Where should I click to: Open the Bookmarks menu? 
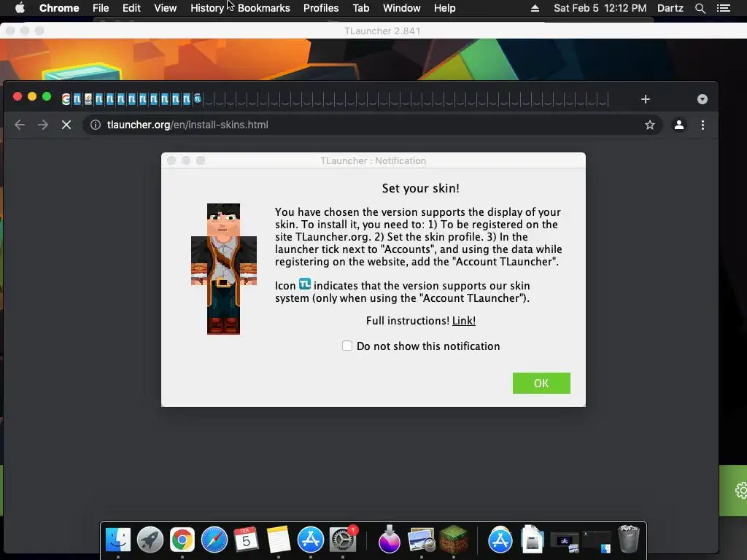coord(264,8)
